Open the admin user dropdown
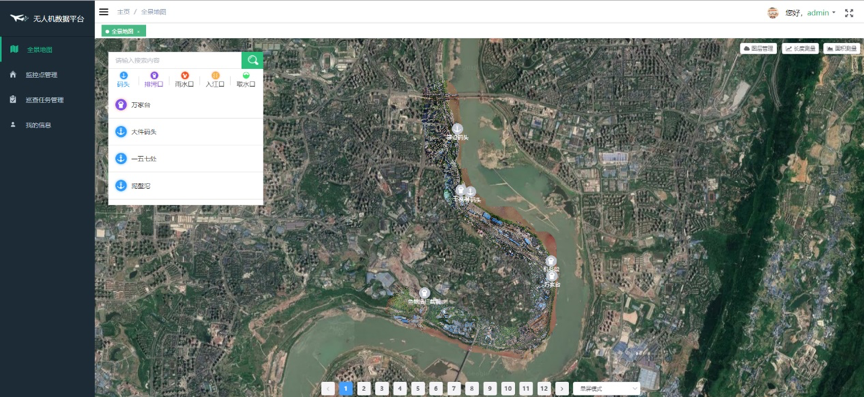Image resolution: width=864 pixels, height=397 pixels. (x=811, y=13)
